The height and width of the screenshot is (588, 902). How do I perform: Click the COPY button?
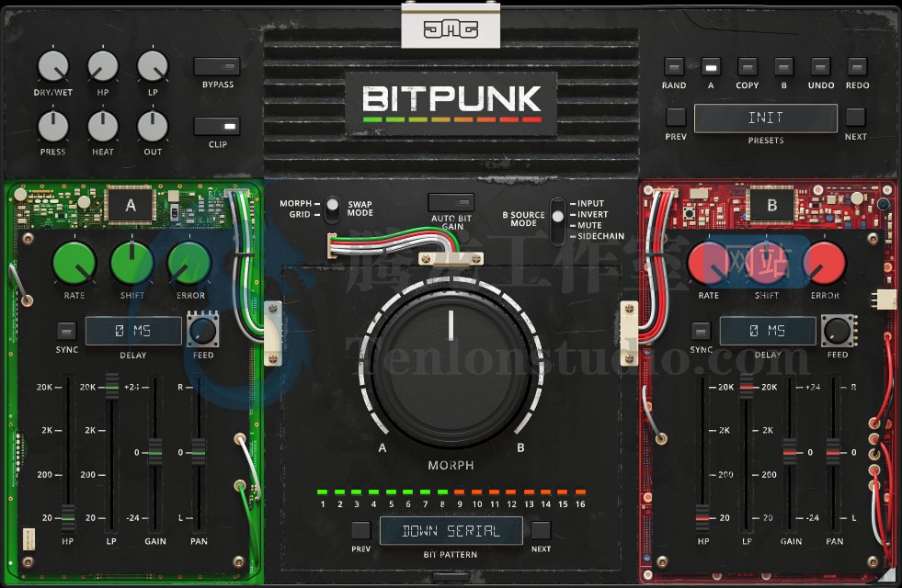748,67
